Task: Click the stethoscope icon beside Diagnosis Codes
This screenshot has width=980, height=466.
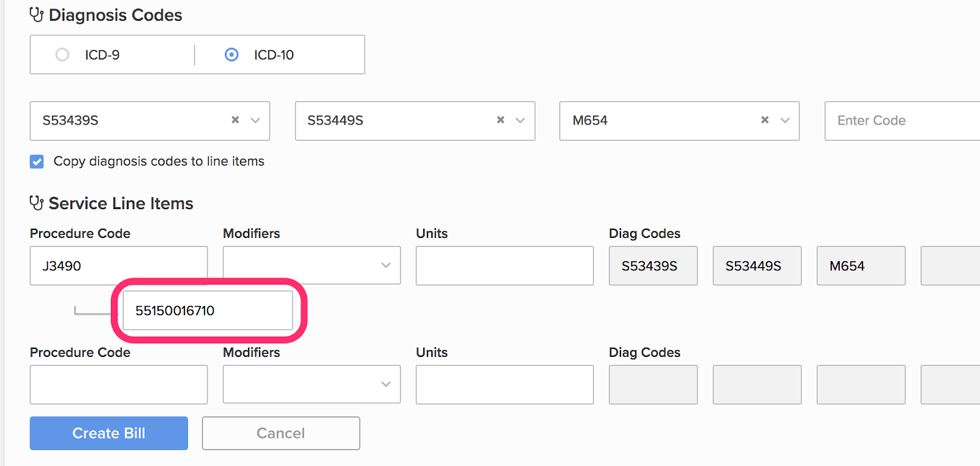Action: coord(36,15)
